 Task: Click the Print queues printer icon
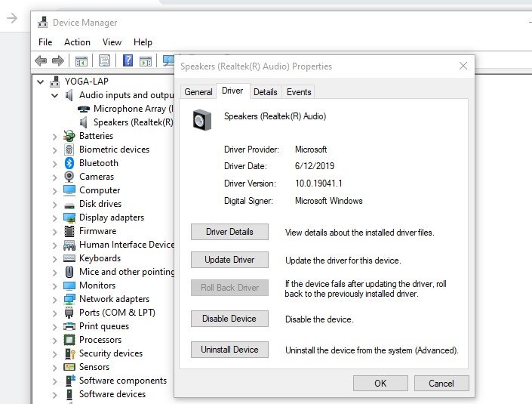pos(69,326)
